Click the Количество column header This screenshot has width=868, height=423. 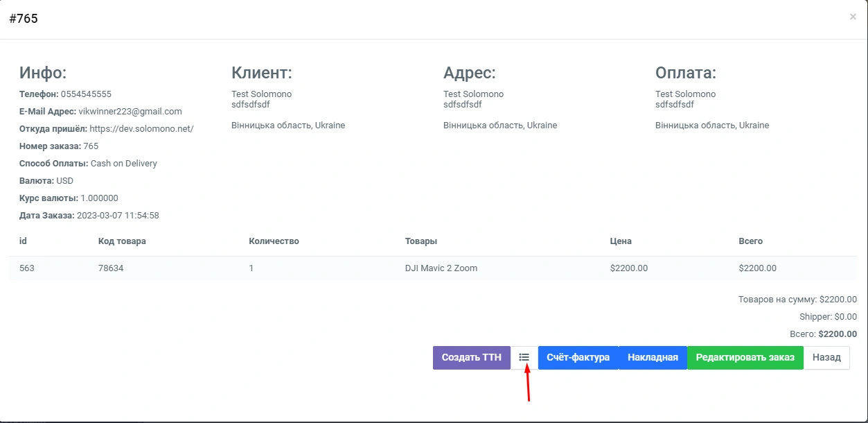pos(274,241)
